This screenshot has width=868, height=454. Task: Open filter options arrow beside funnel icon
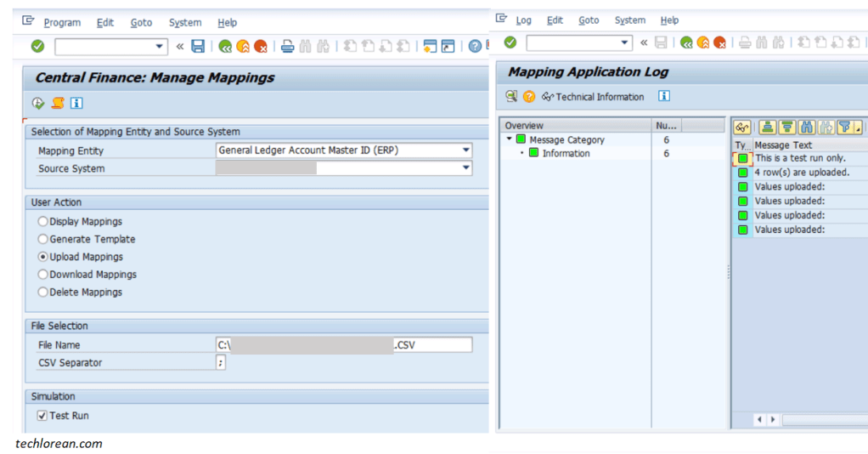click(858, 128)
